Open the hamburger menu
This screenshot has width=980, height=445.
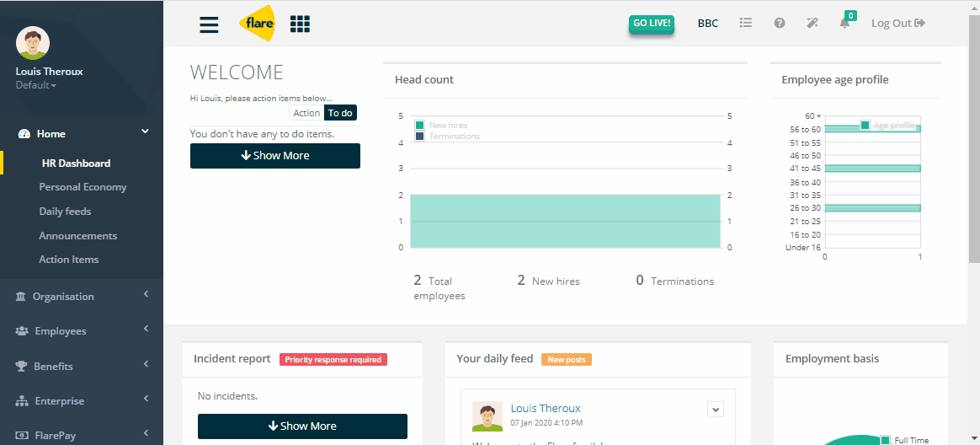(x=210, y=24)
